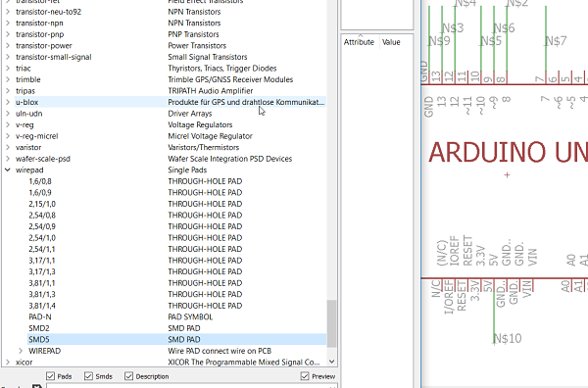This screenshot has width=588, height=388.
Task: Toggle the Pads checkbox
Action: pos(50,376)
